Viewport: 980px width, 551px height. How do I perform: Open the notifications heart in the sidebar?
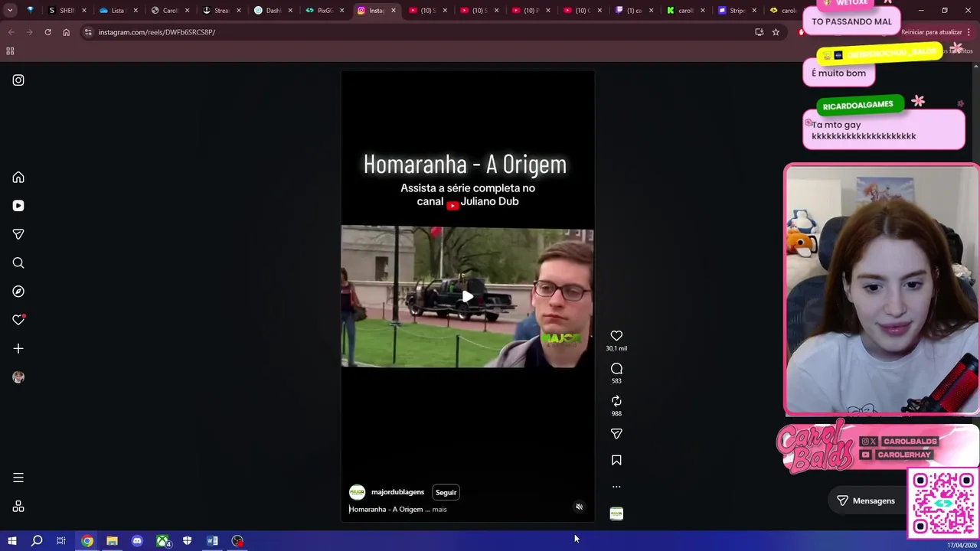[x=18, y=320]
